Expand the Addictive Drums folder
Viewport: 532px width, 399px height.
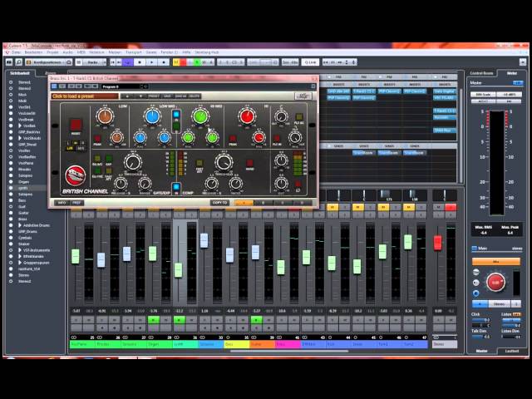click(x=20, y=225)
